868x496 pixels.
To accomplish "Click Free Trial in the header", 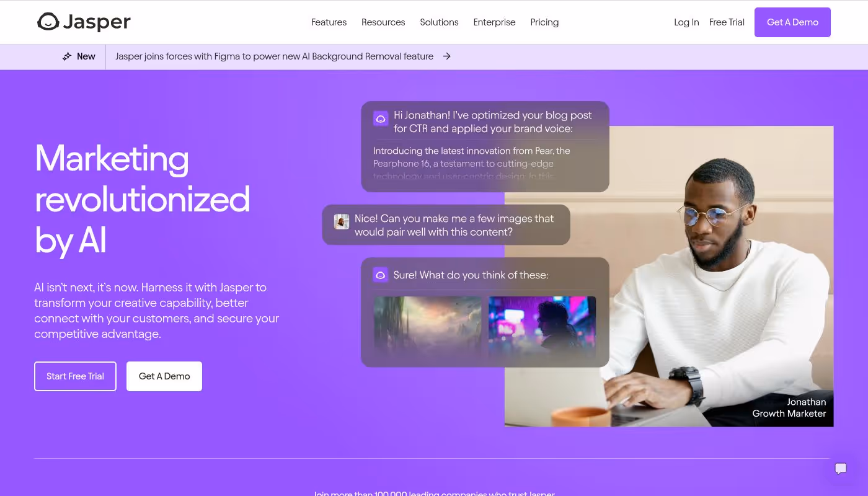I will [727, 22].
